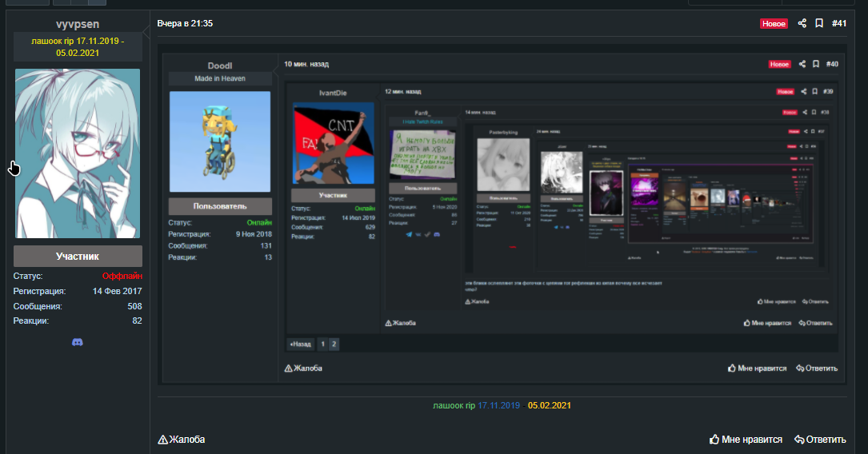Bookmark post #41 with the bookmark icon

[x=819, y=23]
